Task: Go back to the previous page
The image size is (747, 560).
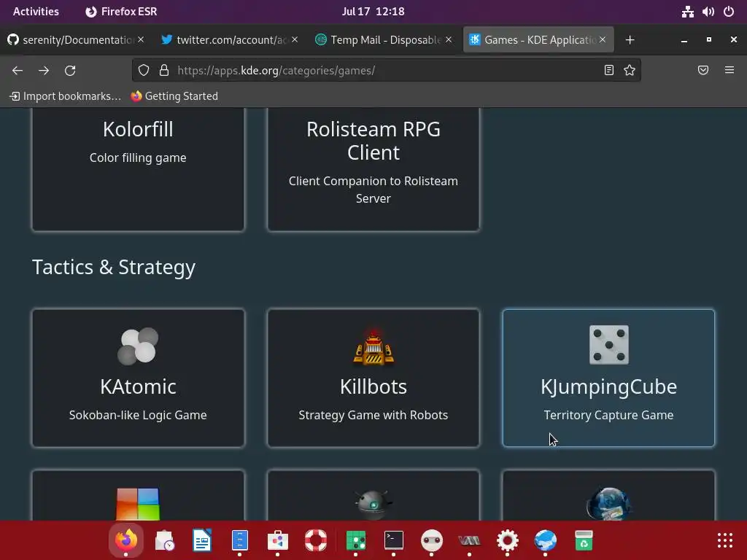Action: pyautogui.click(x=18, y=71)
